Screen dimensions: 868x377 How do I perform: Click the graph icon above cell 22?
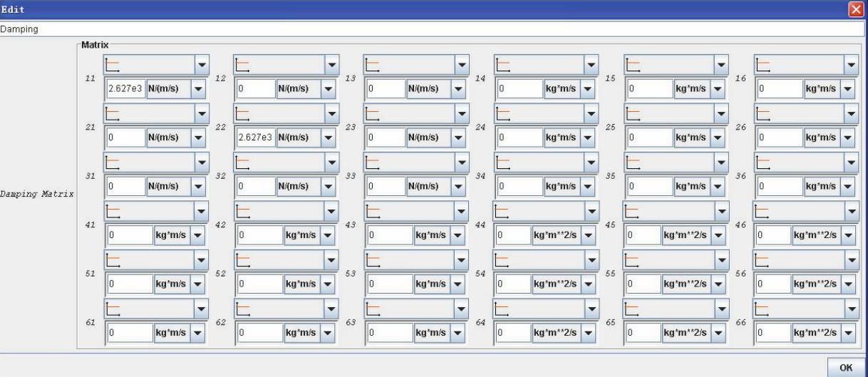click(x=242, y=115)
